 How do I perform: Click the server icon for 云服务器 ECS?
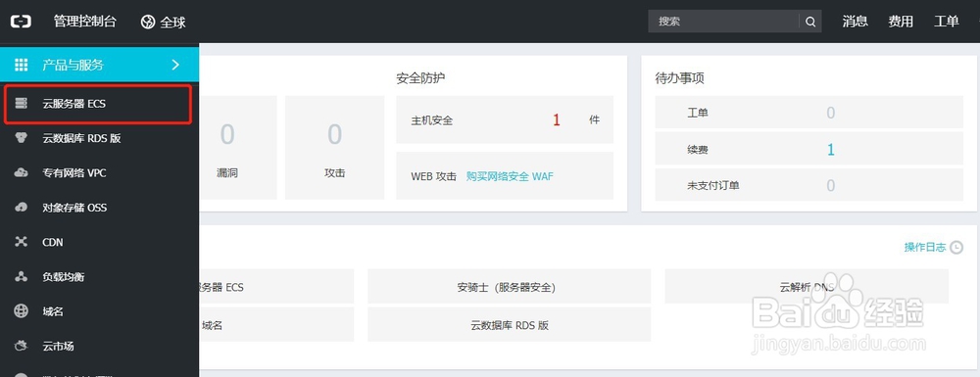(22, 104)
